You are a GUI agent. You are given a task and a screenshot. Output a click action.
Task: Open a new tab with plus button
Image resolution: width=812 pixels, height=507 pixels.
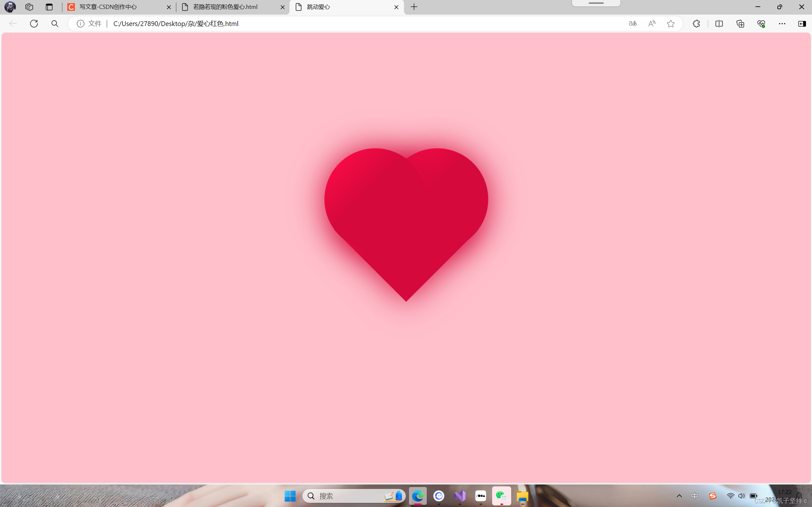pyautogui.click(x=414, y=7)
